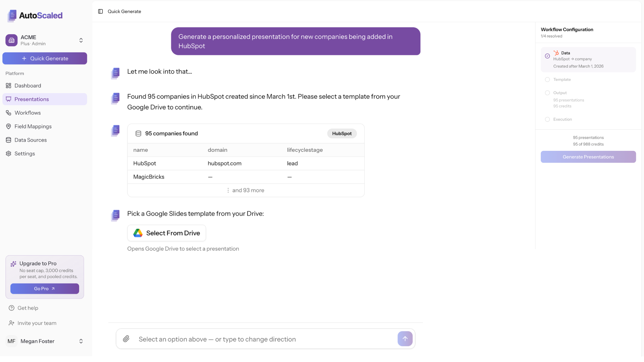Click assistant avatar beside 'Let me look into that'
The width and height of the screenshot is (644, 362).
click(x=115, y=73)
